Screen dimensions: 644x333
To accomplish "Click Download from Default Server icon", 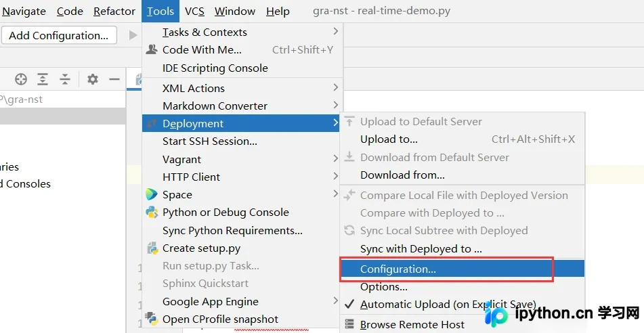I will pos(349,157).
